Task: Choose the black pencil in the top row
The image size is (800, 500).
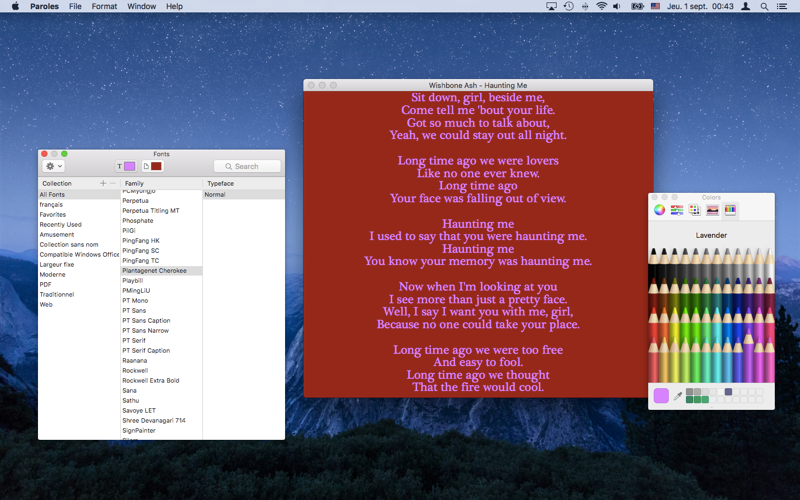Action: coord(654,263)
